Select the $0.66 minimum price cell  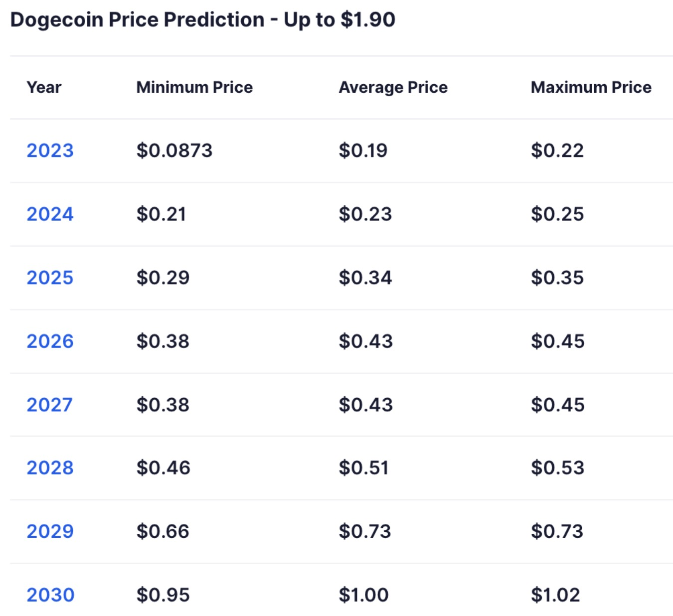coord(163,531)
